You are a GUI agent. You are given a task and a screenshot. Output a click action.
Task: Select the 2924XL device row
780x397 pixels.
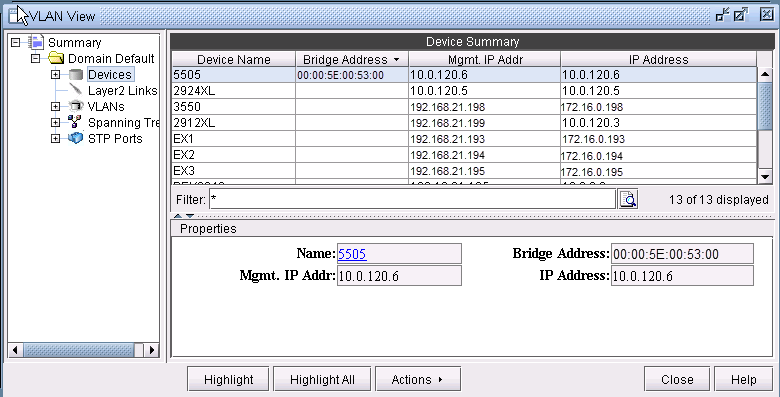[x=465, y=91]
